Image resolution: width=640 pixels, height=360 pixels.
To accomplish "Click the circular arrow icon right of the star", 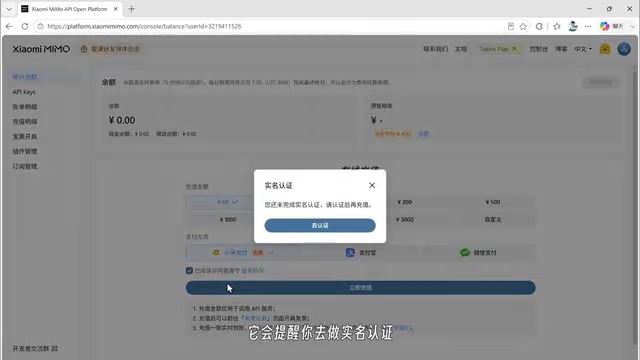I will [539, 26].
